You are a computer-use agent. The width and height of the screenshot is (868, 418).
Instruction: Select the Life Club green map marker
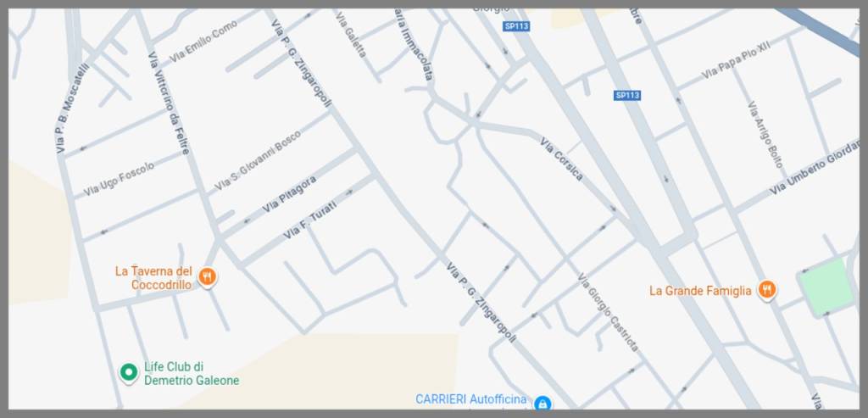(129, 372)
